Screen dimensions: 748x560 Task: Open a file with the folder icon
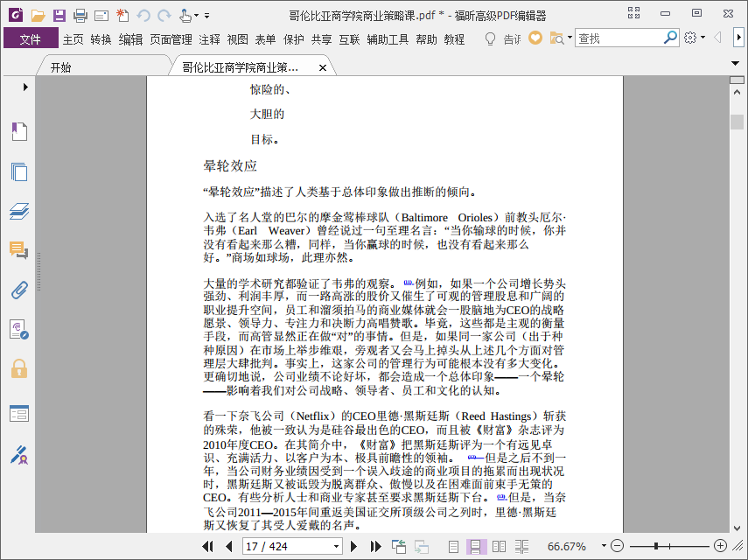(38, 15)
